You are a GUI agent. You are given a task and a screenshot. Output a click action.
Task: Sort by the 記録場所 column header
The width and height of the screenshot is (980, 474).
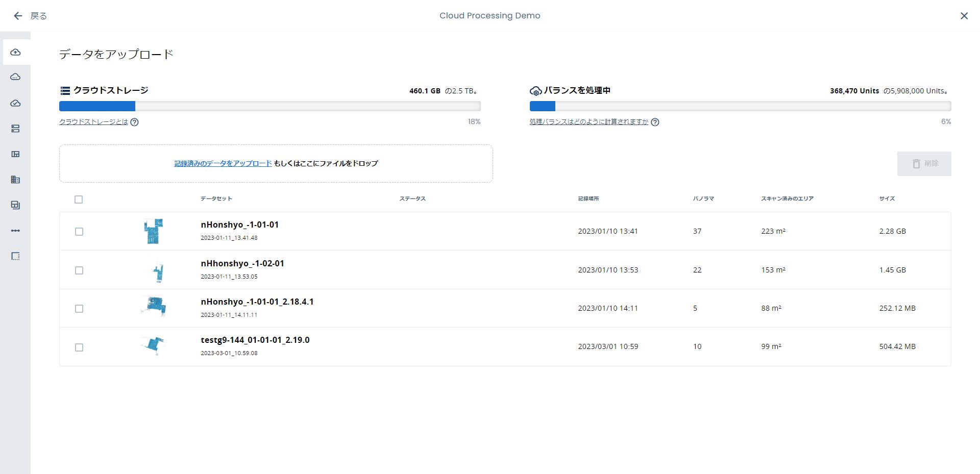[589, 198]
